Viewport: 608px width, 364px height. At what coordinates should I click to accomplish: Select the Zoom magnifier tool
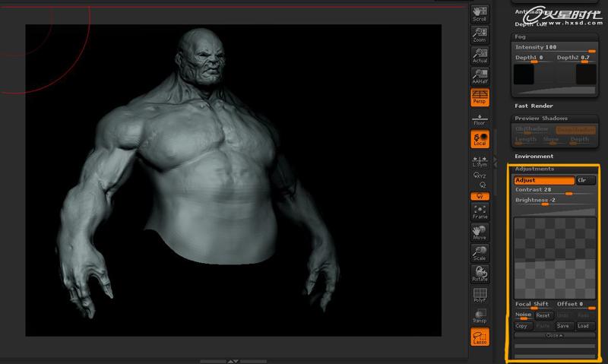coord(480,34)
